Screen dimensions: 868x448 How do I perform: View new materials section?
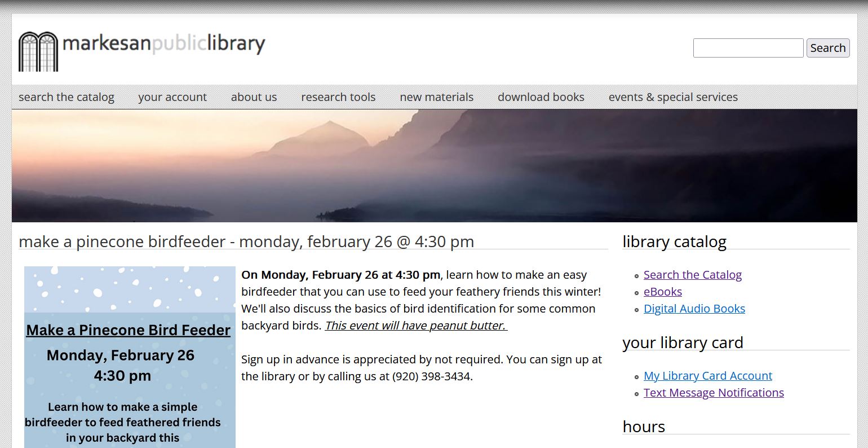(436, 96)
